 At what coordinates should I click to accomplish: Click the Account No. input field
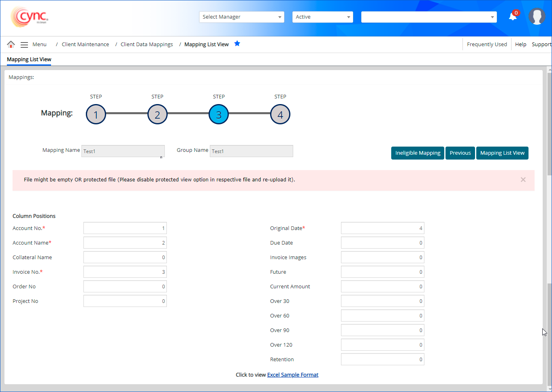125,228
